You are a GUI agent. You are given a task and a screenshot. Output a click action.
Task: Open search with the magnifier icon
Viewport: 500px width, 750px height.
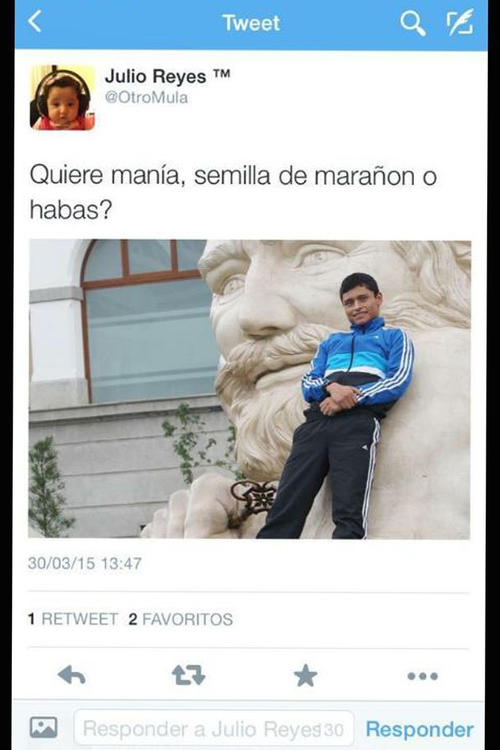412,23
